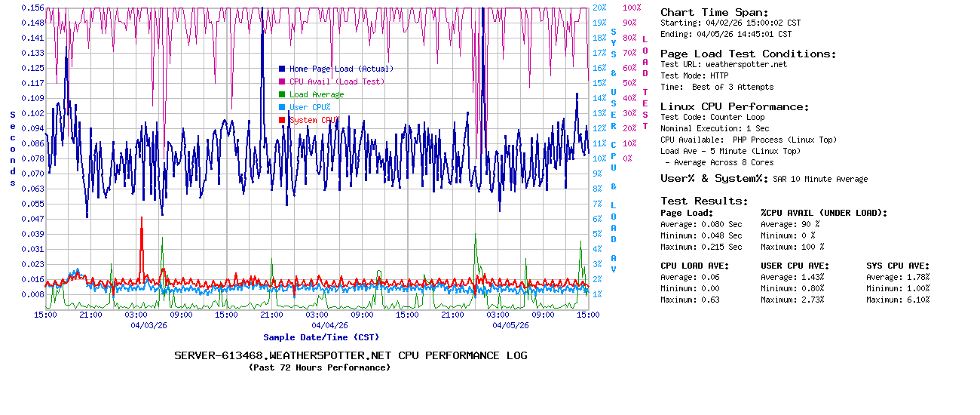Click the weatherspotter.net Test URL text

[x=746, y=64]
